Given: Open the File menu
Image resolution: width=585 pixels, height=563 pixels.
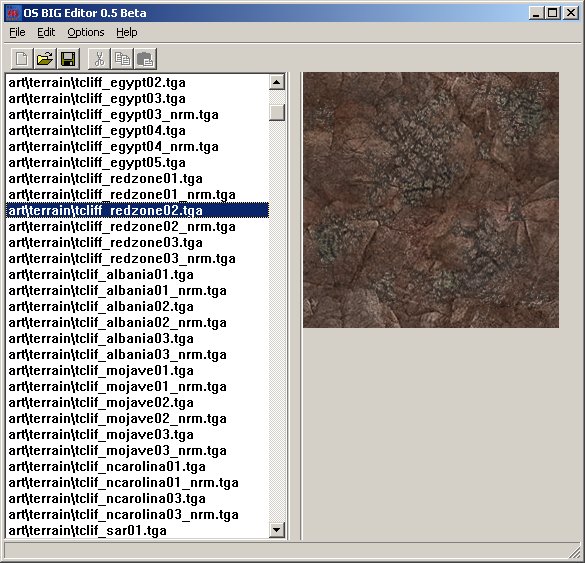Looking at the screenshot, I should pos(17,32).
